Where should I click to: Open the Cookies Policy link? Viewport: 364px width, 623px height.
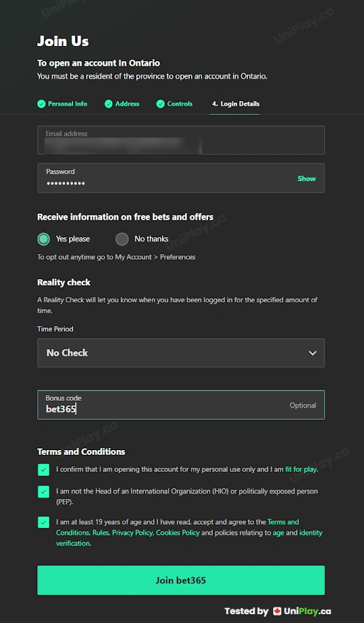(178, 532)
